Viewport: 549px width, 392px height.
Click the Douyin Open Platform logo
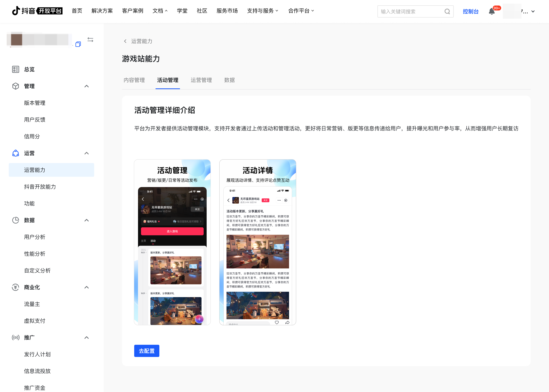pos(37,11)
